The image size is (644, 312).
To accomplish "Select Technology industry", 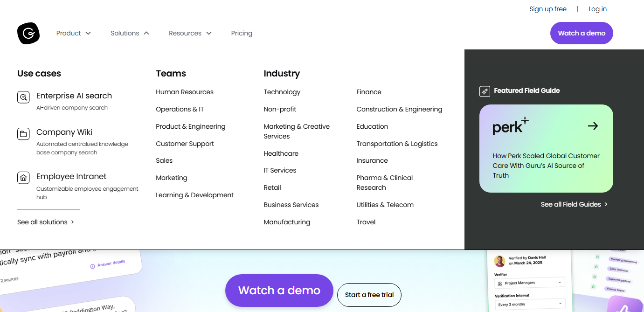I will [x=282, y=92].
